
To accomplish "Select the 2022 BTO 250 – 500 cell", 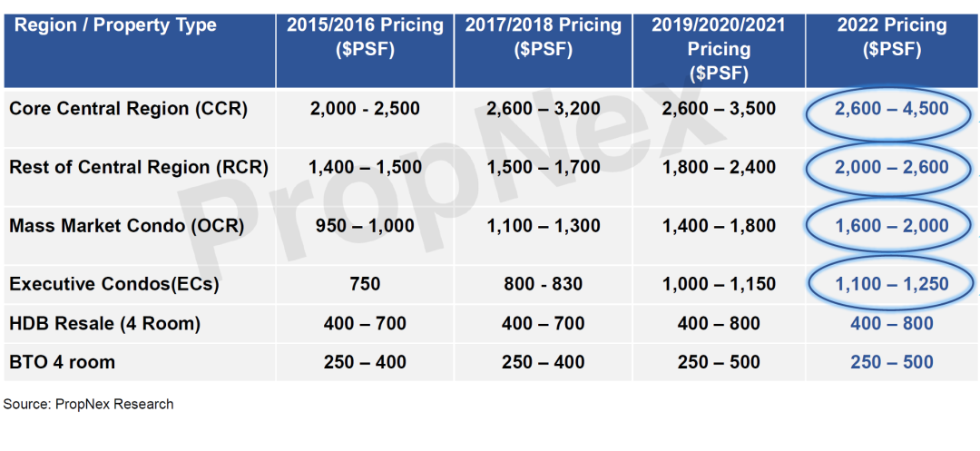I will click(892, 362).
